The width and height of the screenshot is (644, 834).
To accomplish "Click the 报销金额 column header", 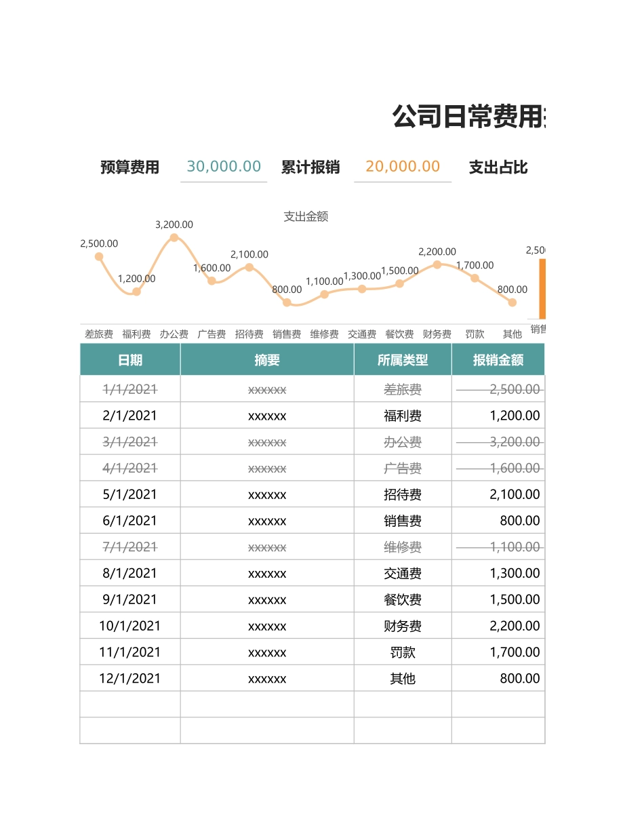I will tap(498, 360).
